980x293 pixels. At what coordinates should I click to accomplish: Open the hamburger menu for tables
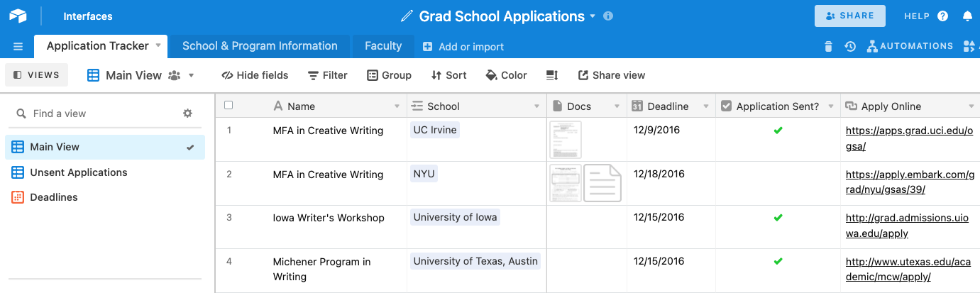coord(18,47)
